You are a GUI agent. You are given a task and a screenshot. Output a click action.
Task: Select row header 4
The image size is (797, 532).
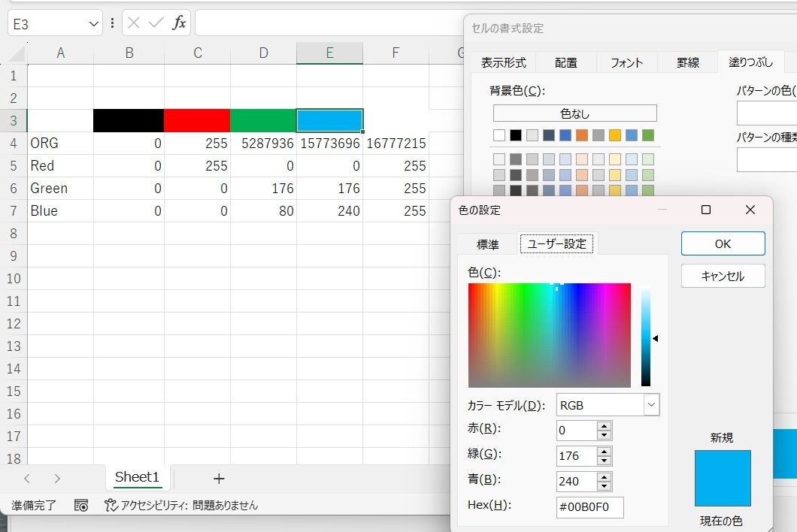coord(14,144)
